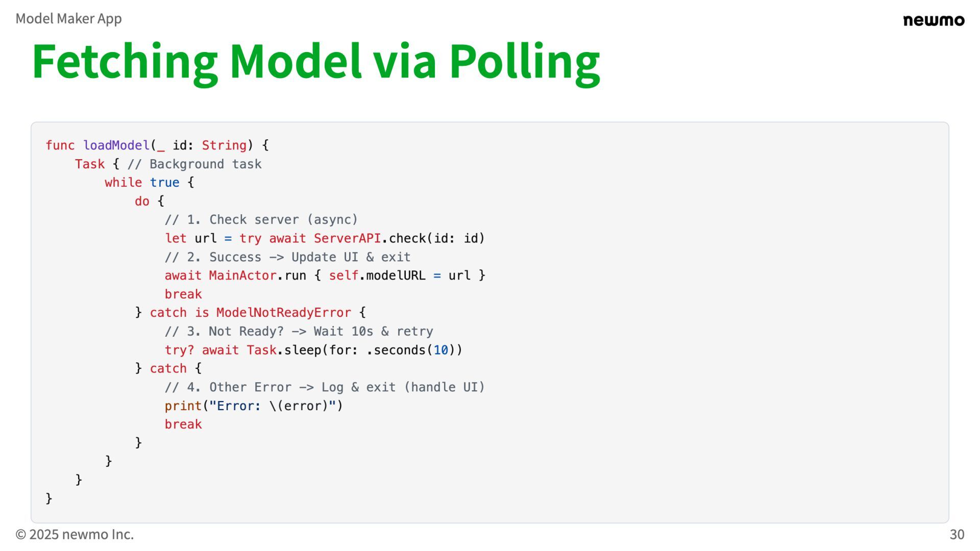Click the slide number 30
This screenshot has height=551, width=980.
pos(957,534)
